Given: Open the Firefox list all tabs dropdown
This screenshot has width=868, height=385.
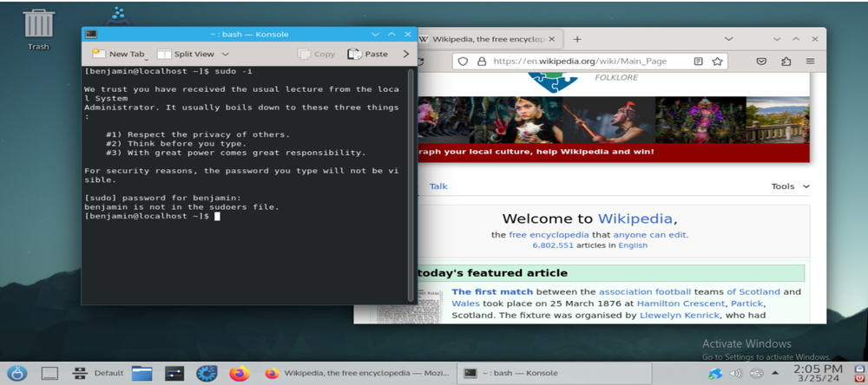Looking at the screenshot, I should (x=728, y=39).
